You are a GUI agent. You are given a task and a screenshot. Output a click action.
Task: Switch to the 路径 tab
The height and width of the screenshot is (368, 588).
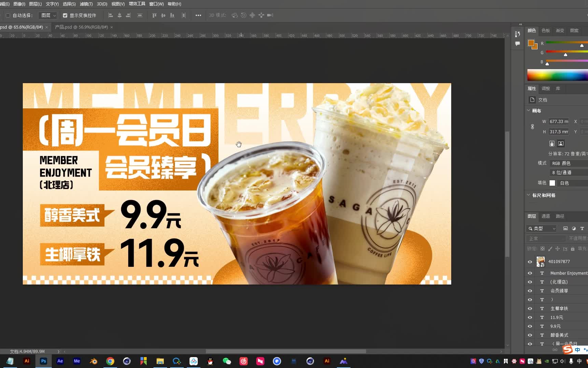tap(560, 216)
